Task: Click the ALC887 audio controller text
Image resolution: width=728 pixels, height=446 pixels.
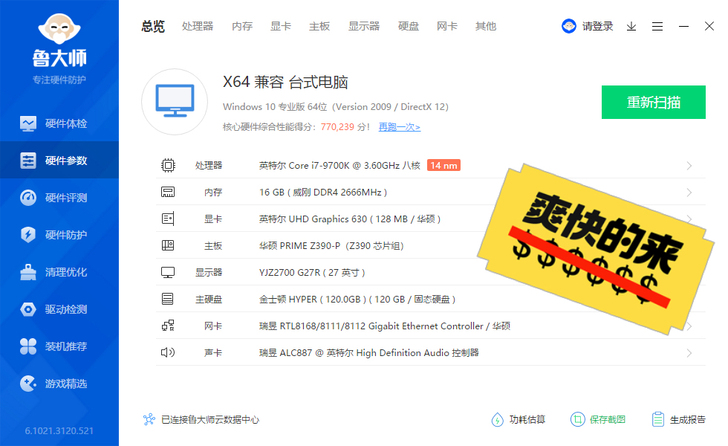Action: 369,353
